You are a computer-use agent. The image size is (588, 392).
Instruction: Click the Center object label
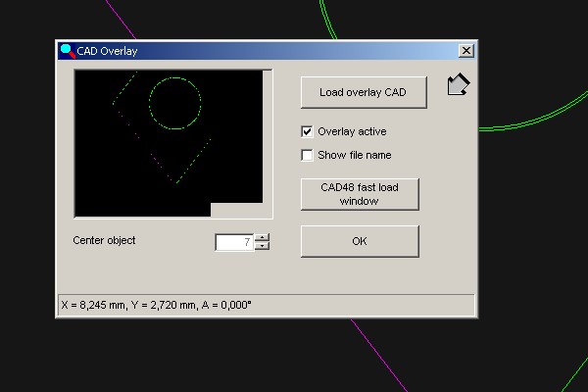[x=104, y=240]
